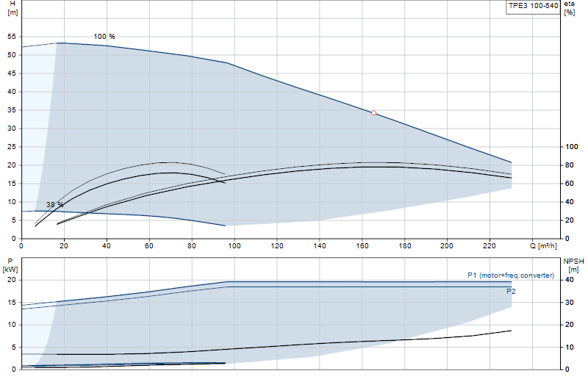
Task: Click the 40 value on NPSH axis
Action: point(569,280)
